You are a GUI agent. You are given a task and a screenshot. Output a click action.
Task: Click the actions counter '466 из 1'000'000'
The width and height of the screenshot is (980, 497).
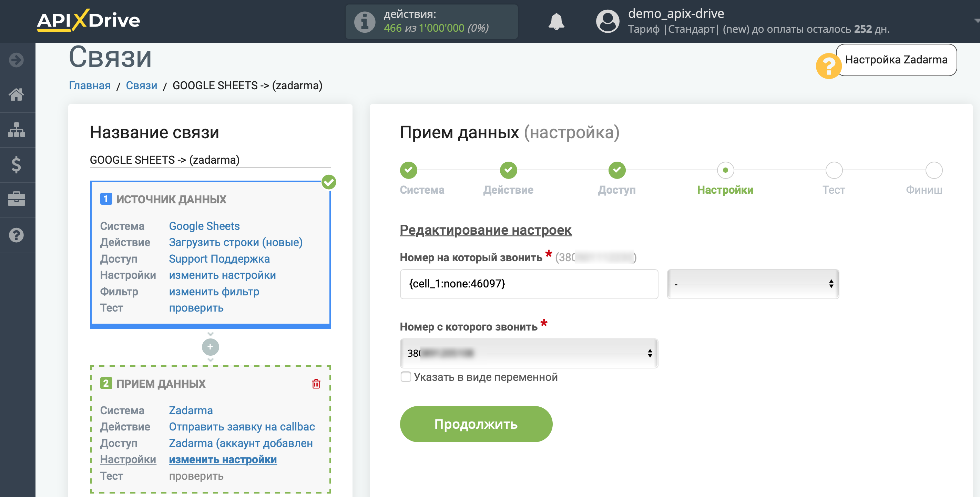(424, 28)
